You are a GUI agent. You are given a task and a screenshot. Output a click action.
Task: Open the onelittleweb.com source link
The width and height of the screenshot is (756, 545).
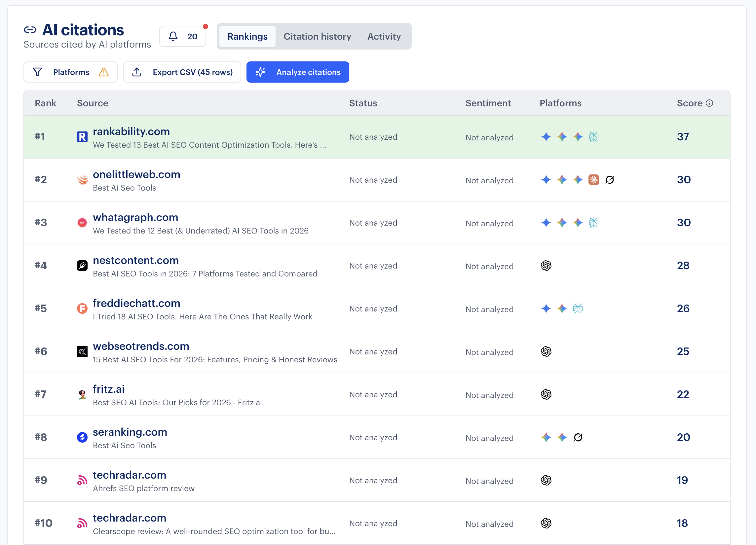coord(136,174)
